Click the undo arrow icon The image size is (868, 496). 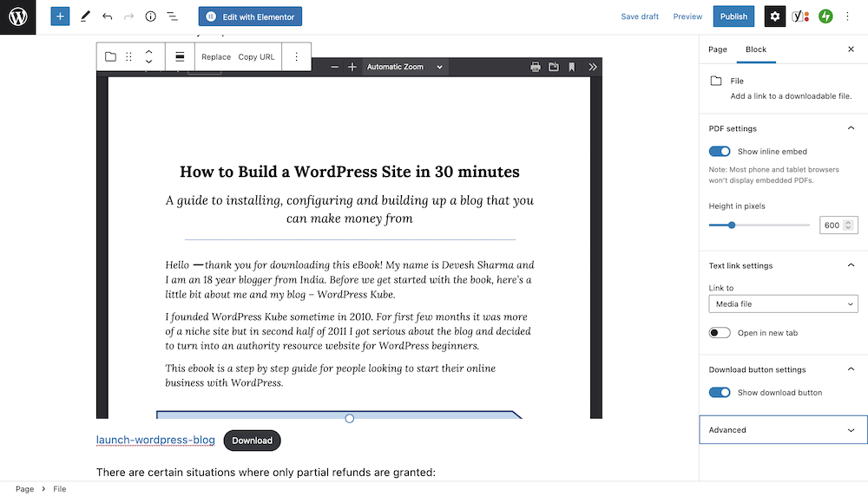[107, 16]
